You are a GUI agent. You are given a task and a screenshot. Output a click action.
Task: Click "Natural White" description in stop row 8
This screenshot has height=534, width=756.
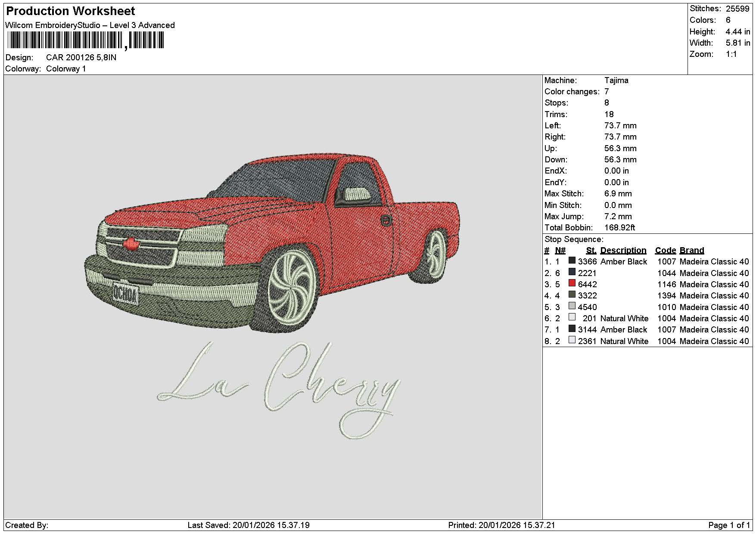[x=624, y=342]
